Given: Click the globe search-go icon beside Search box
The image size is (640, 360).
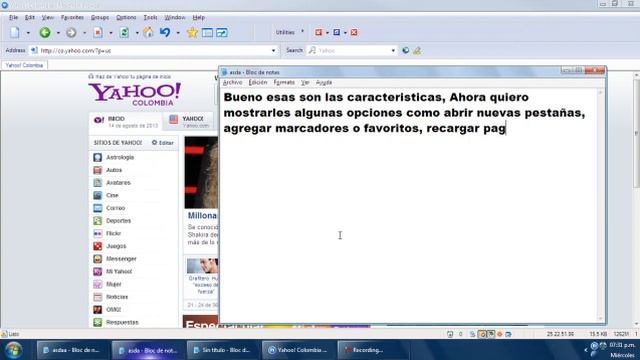Looking at the screenshot, I should (406, 51).
